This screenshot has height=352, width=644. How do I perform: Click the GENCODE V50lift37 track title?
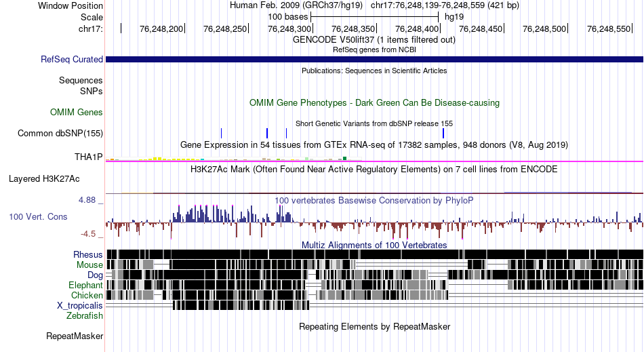pyautogui.click(x=374, y=40)
